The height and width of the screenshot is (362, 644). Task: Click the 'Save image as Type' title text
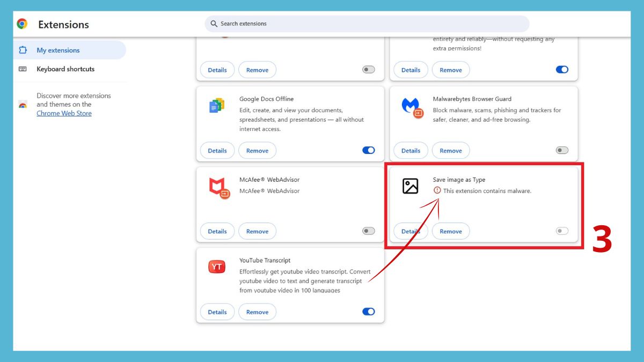click(459, 180)
